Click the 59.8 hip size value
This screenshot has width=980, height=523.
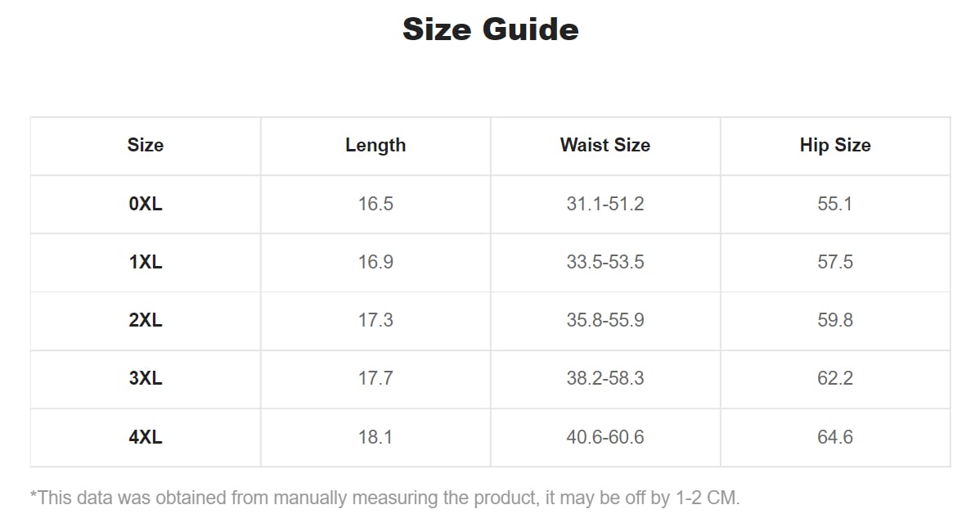pos(835,320)
